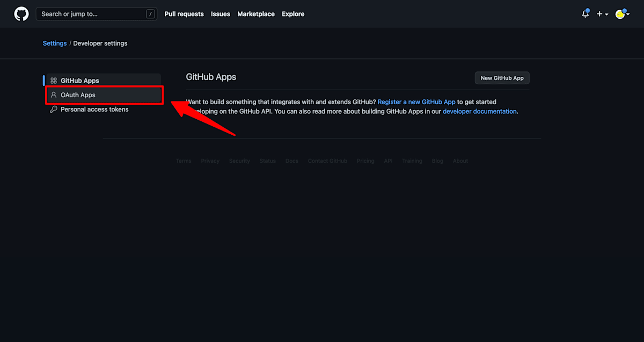Open the Issues page

(221, 14)
